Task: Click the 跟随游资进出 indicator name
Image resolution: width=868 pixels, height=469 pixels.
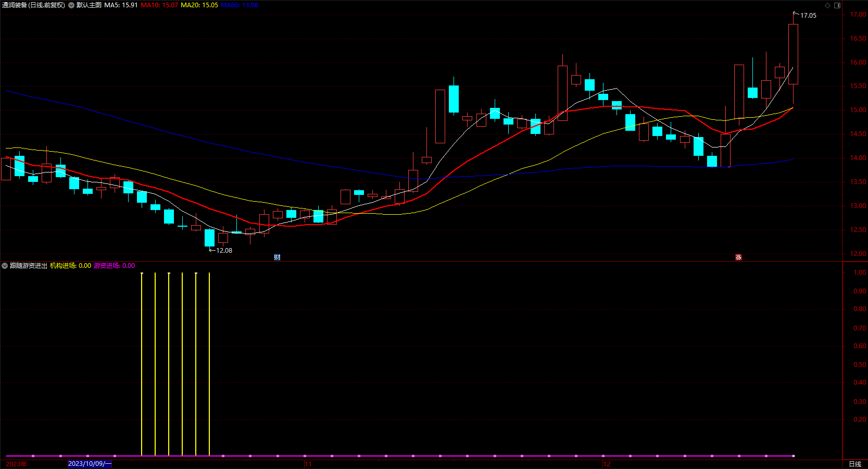Action: coord(29,266)
